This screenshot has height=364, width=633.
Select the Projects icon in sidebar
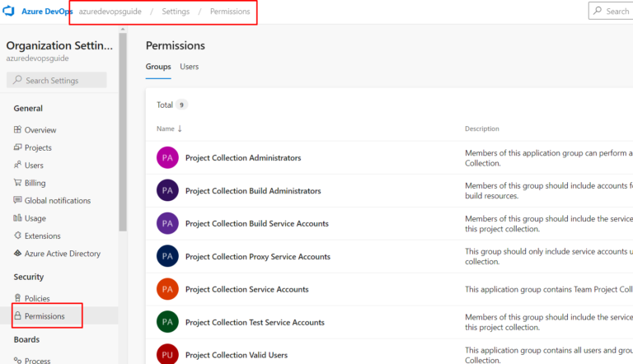17,147
